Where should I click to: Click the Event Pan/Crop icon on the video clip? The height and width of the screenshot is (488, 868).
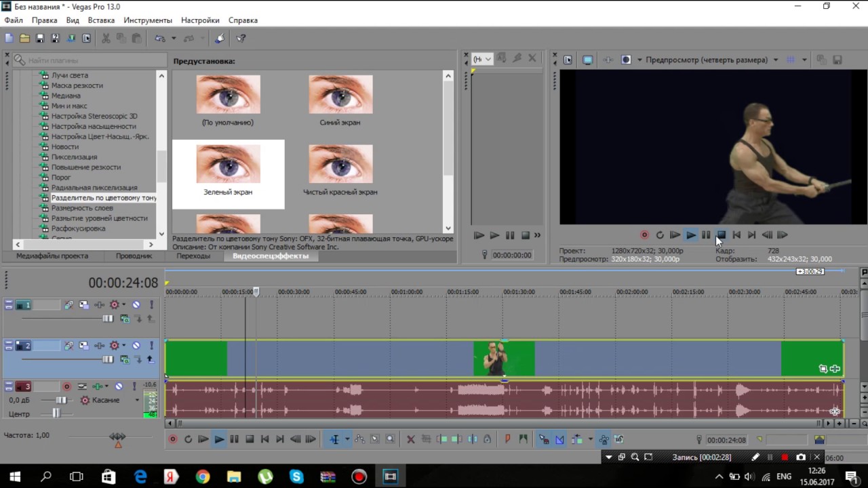pyautogui.click(x=823, y=369)
